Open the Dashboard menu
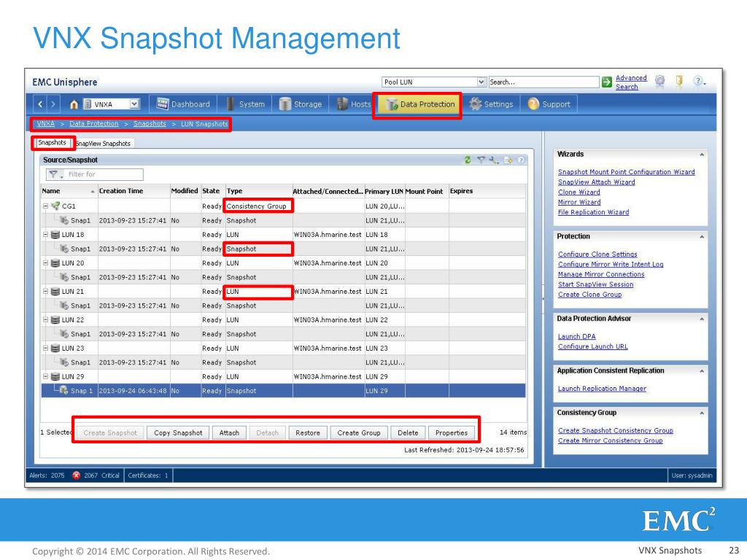 coord(183,104)
